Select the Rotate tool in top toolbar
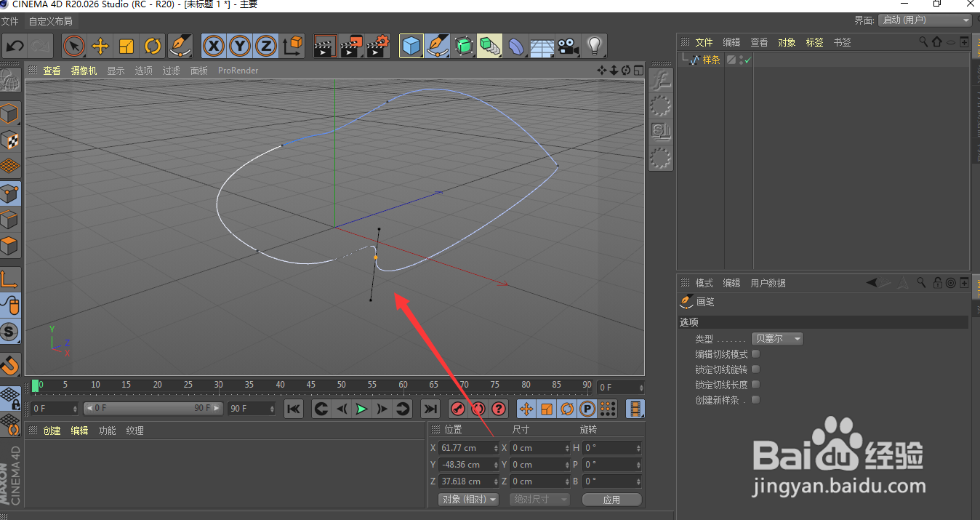This screenshot has width=980, height=520. click(153, 46)
